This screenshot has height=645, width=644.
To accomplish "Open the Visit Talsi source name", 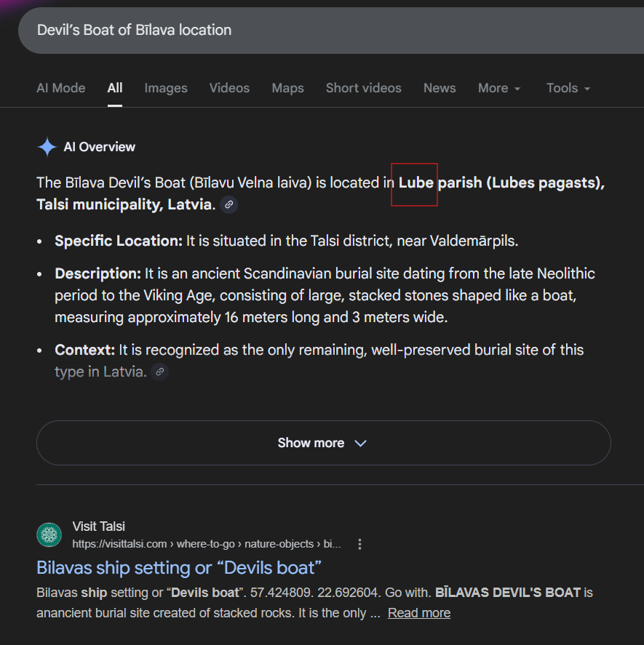I will [x=99, y=526].
